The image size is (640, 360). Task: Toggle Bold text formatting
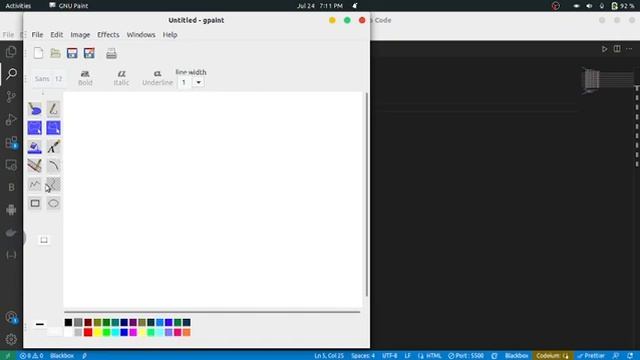coord(85,78)
